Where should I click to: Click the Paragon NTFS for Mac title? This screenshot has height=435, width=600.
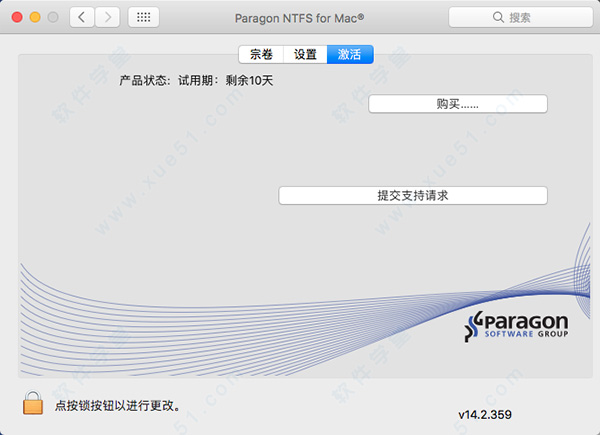[x=300, y=18]
